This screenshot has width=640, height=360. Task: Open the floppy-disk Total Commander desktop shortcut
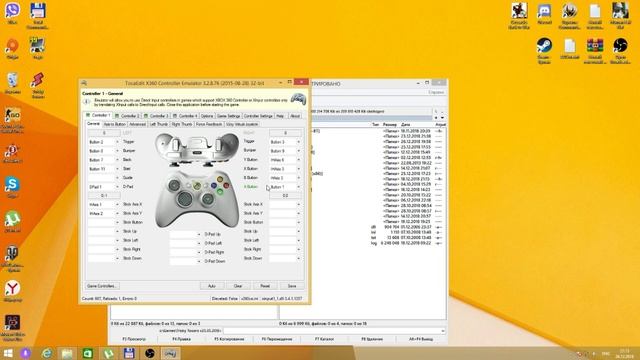38,11
